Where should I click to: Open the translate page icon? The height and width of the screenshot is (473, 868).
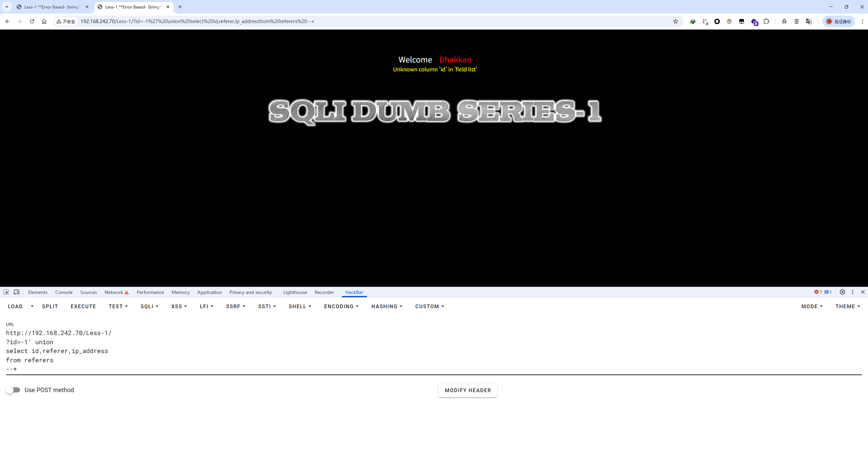pos(809,21)
